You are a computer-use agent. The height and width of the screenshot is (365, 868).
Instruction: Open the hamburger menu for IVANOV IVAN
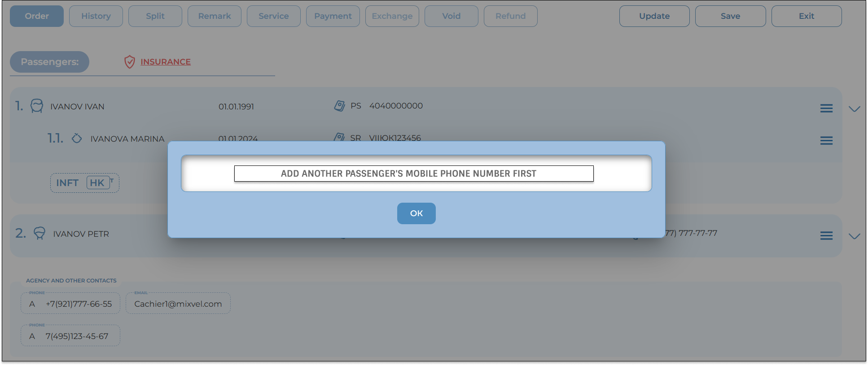point(826,109)
